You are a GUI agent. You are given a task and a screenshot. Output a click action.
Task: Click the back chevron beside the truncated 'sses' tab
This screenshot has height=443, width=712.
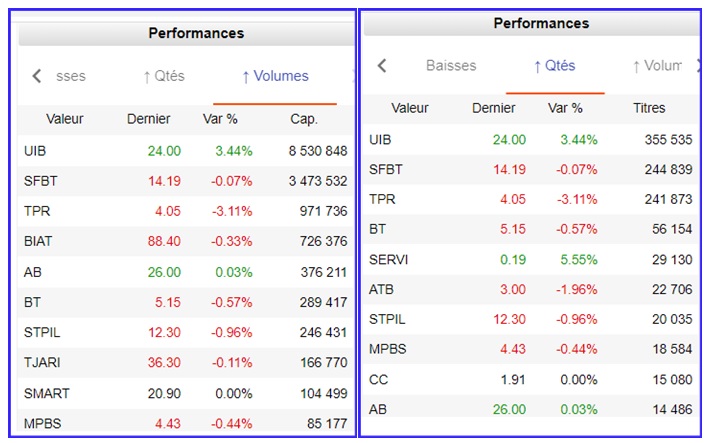pyautogui.click(x=37, y=76)
